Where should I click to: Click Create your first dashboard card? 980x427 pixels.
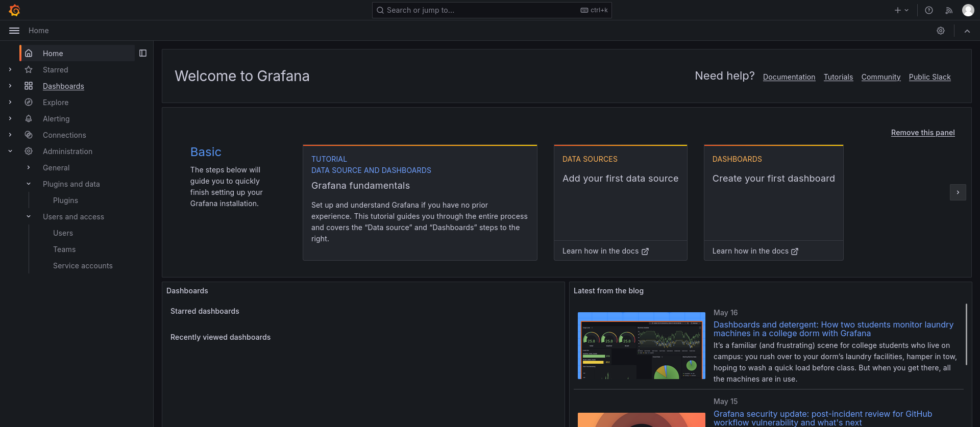click(773, 203)
